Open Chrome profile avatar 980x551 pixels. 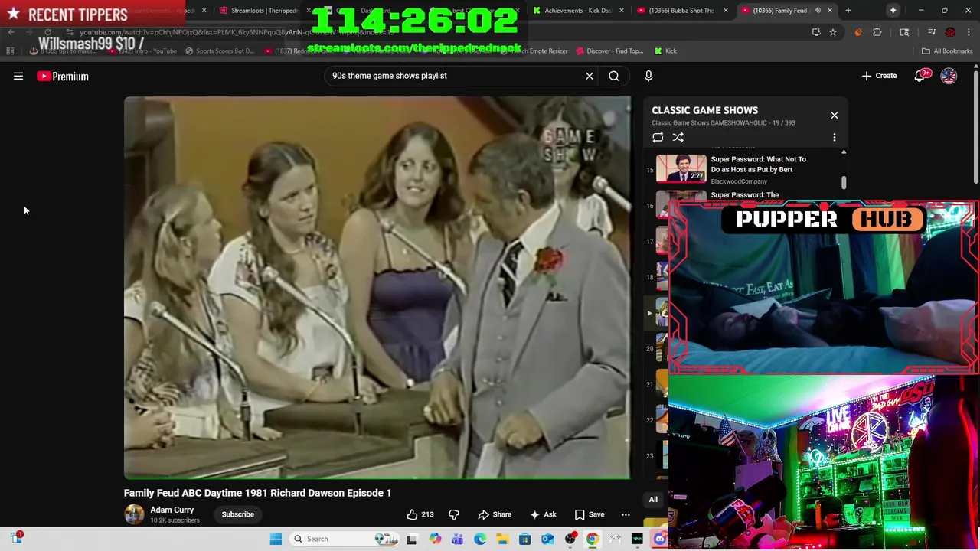950,32
